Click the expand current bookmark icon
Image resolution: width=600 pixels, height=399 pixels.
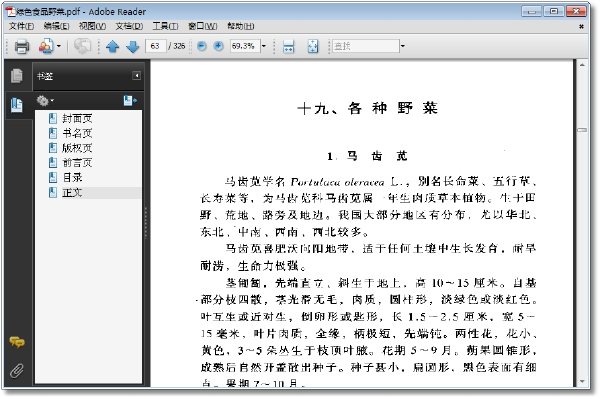point(130,101)
